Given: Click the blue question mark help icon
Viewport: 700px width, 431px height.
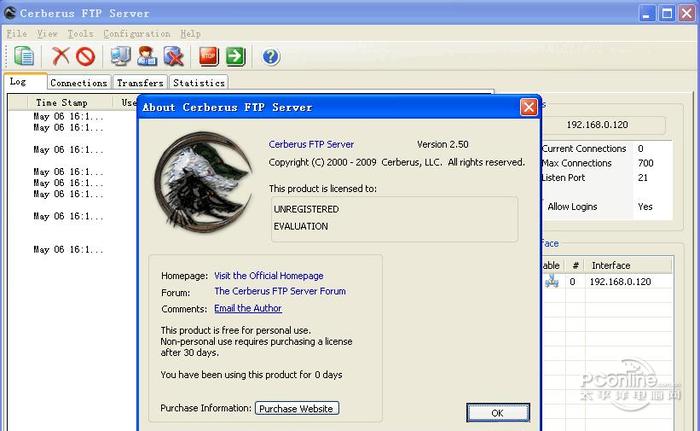Looking at the screenshot, I should coord(271,57).
